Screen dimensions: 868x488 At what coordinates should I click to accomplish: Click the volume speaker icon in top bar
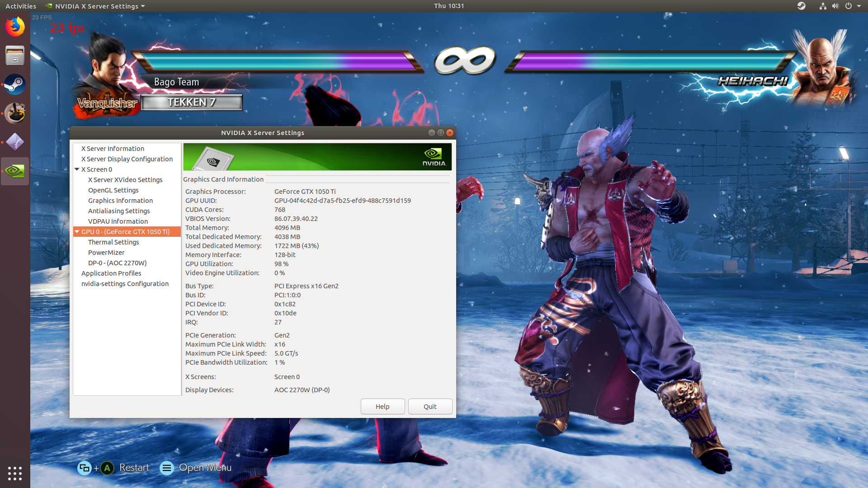[x=835, y=6]
